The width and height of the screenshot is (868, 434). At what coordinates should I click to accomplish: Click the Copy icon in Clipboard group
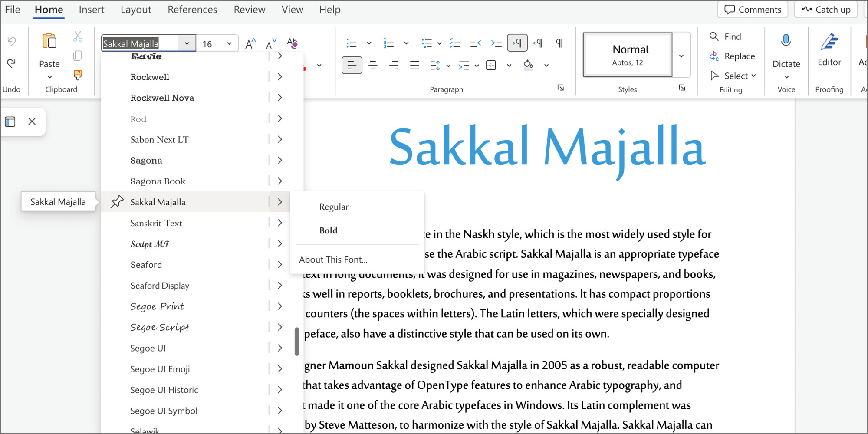[78, 56]
